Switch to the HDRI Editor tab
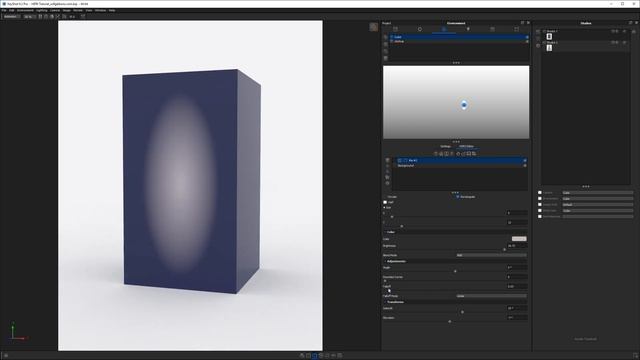This screenshot has height=360, width=640. pyautogui.click(x=466, y=146)
